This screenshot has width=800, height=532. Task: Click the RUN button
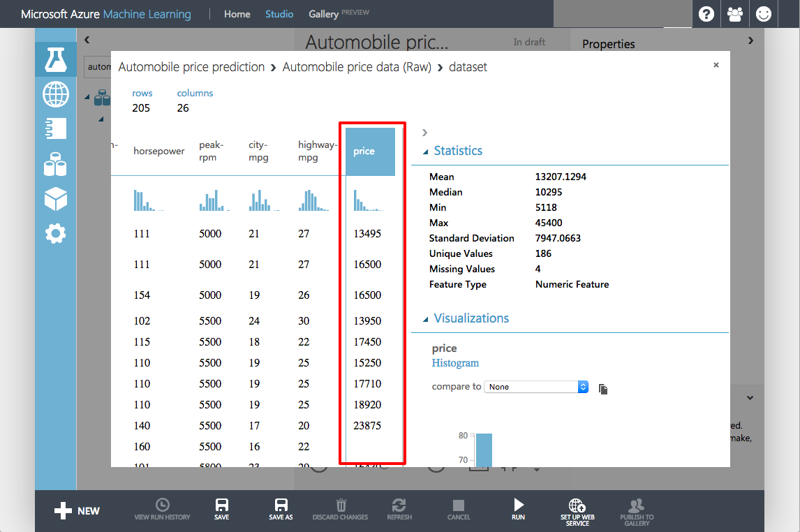518,509
